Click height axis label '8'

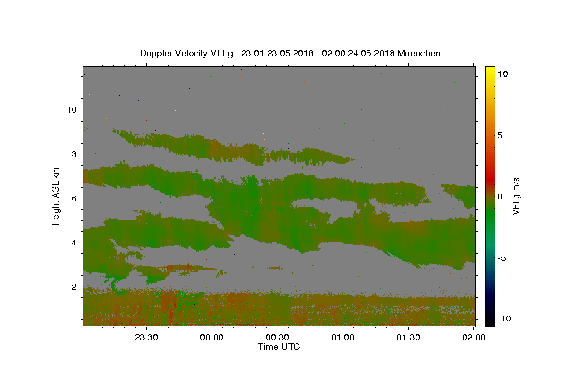click(x=74, y=154)
